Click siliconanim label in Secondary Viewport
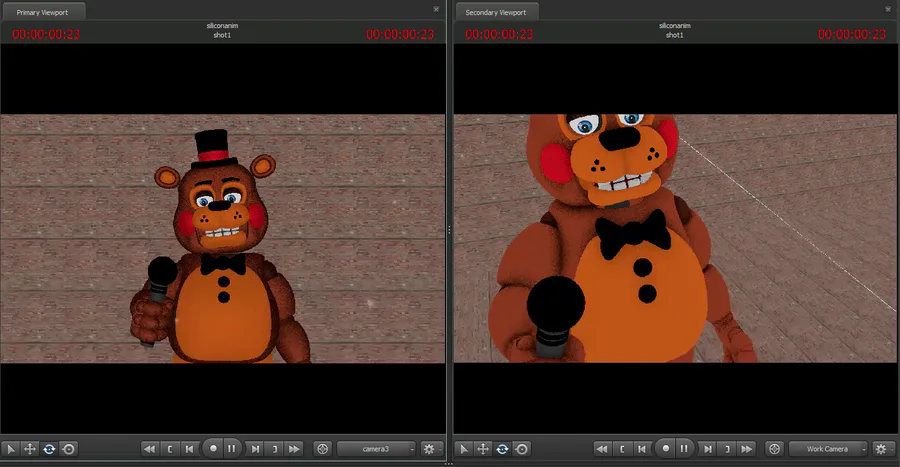 tap(674, 26)
